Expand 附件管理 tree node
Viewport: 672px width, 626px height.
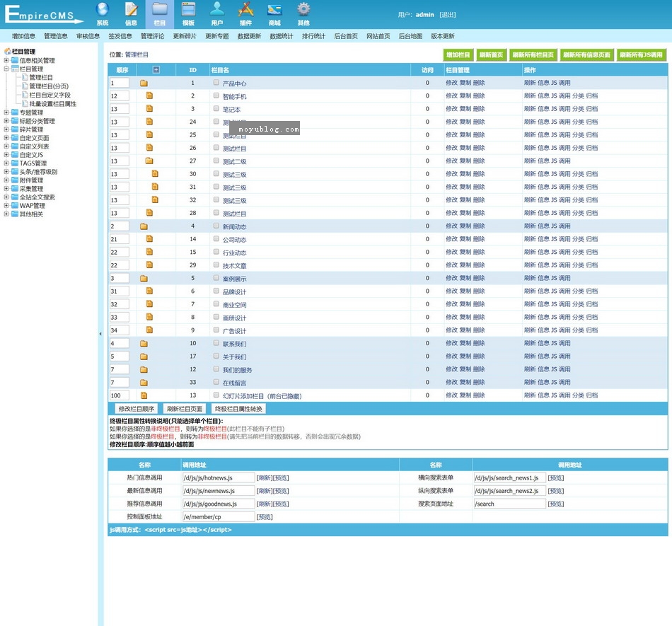[6, 180]
